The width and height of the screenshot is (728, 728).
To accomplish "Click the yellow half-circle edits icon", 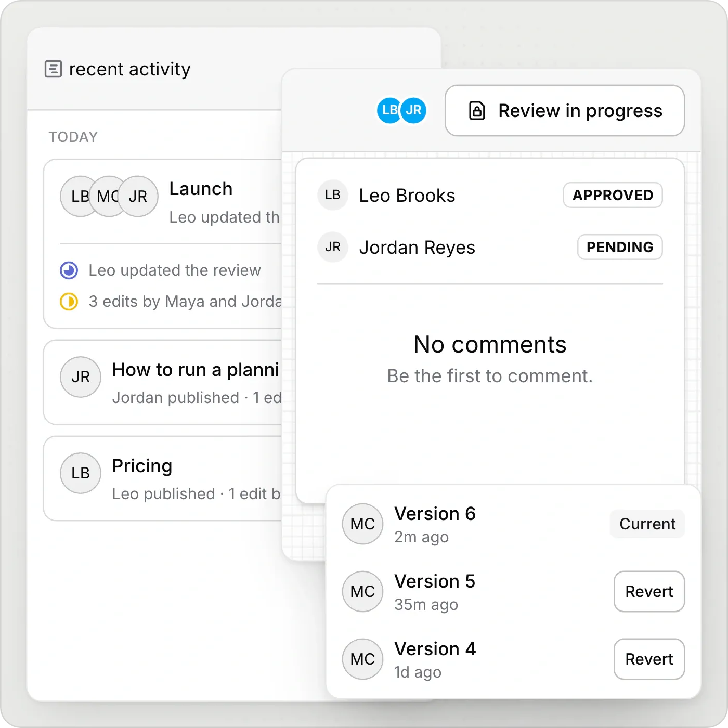I will pyautogui.click(x=69, y=302).
